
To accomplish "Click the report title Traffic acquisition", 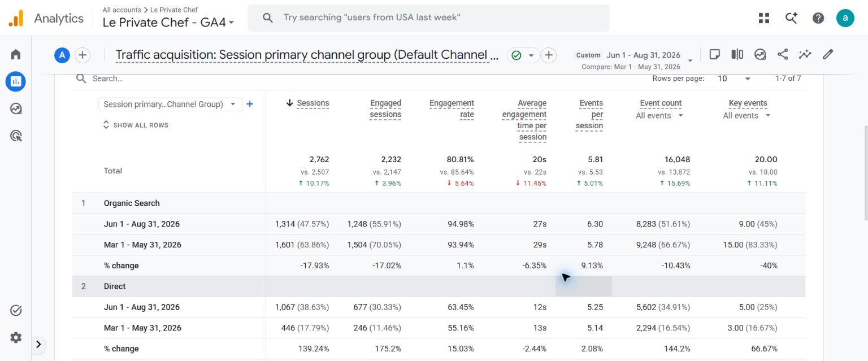I will click(307, 55).
